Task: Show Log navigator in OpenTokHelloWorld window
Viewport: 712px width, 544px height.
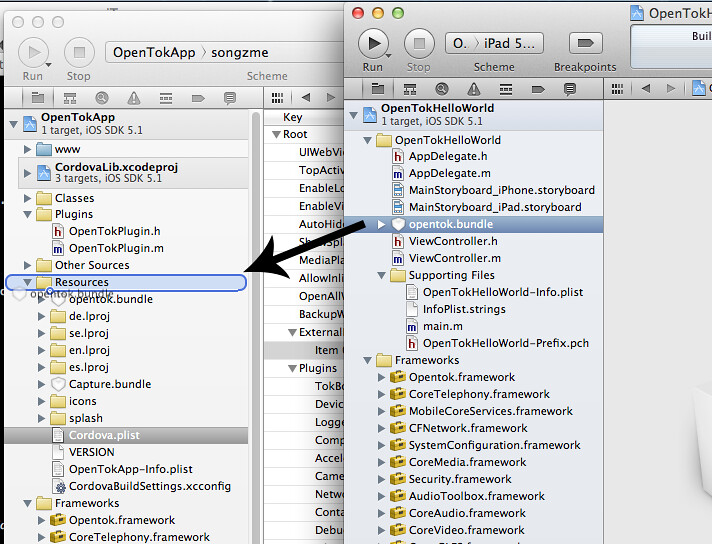Action: click(x=569, y=89)
